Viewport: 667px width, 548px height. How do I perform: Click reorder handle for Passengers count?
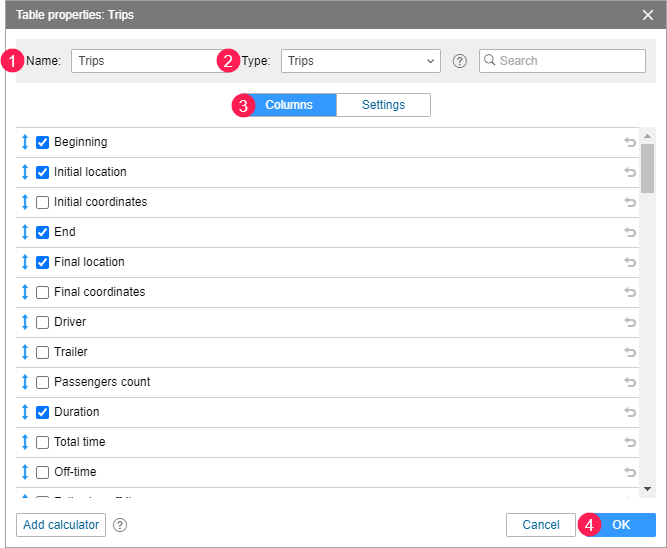click(25, 382)
